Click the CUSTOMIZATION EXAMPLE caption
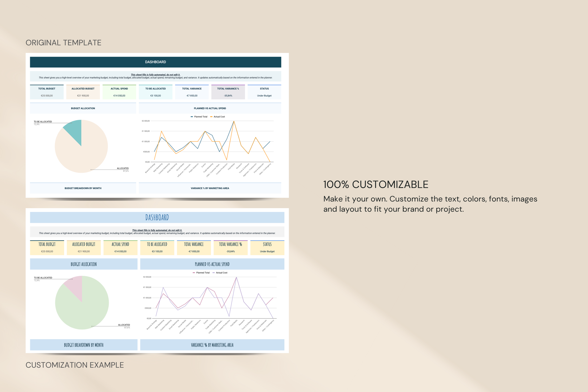 click(75, 365)
